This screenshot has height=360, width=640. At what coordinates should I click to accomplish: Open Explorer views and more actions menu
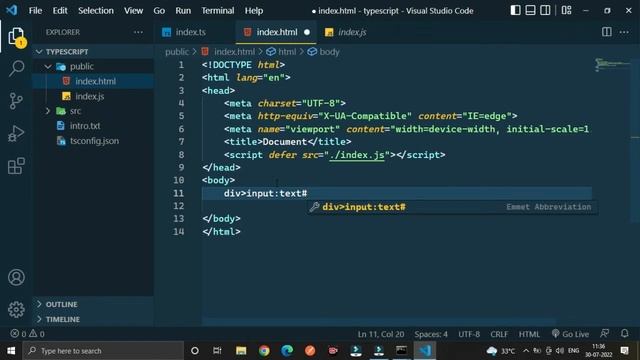138,32
